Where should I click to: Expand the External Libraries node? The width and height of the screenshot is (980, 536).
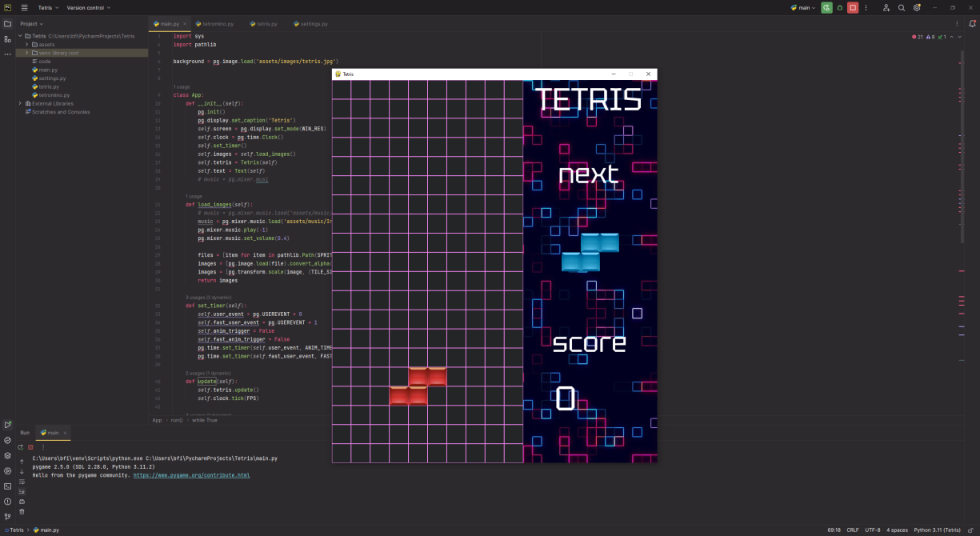point(19,103)
